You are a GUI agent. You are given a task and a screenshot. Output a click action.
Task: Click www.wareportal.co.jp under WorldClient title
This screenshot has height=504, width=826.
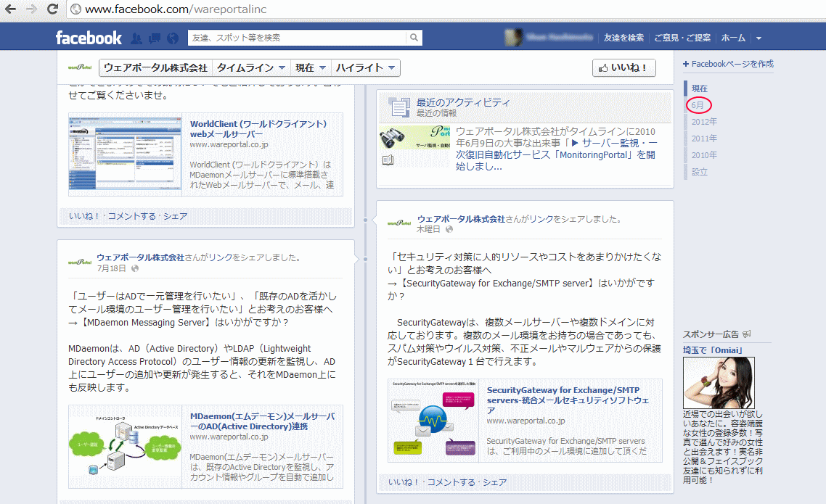(229, 144)
